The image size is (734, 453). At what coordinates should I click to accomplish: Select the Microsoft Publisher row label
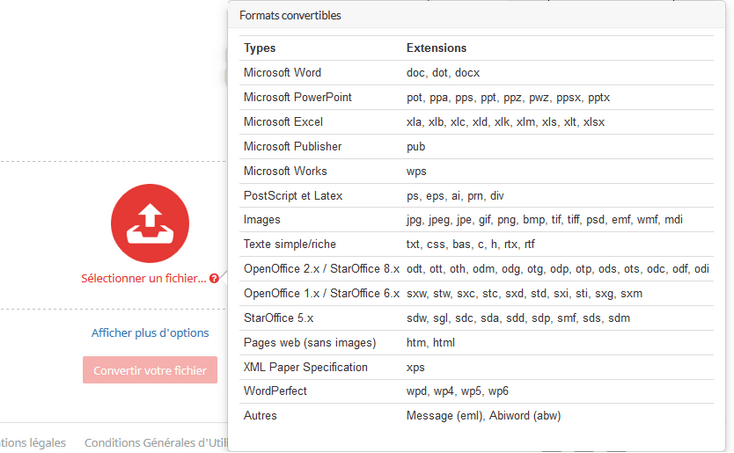tap(293, 146)
